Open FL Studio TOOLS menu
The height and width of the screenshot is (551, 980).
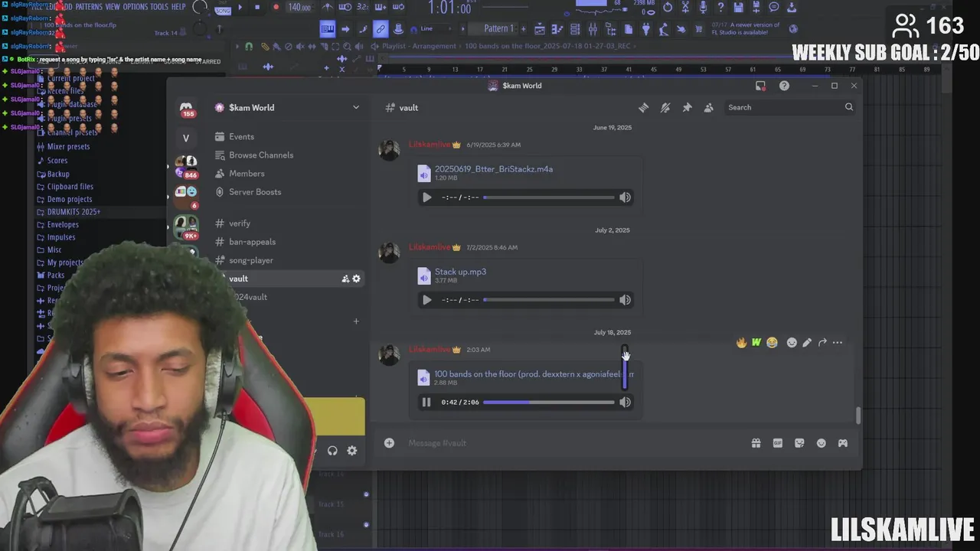[159, 7]
